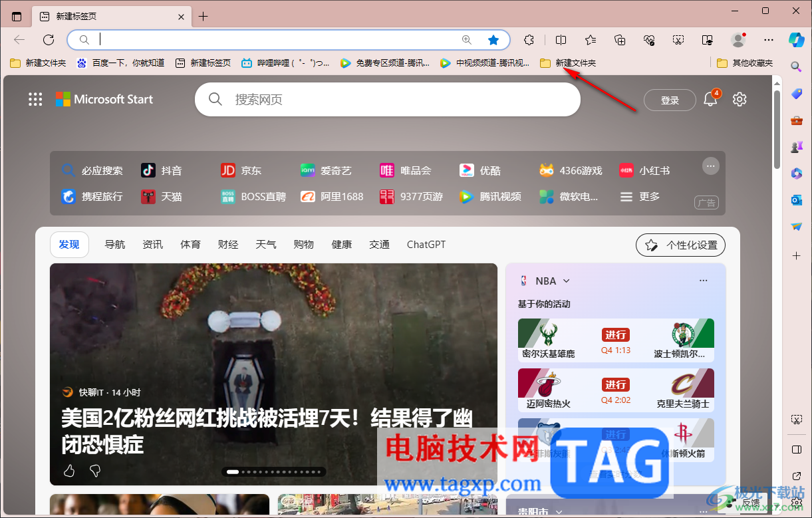Click the Copilot icon in toolbar

[796, 39]
